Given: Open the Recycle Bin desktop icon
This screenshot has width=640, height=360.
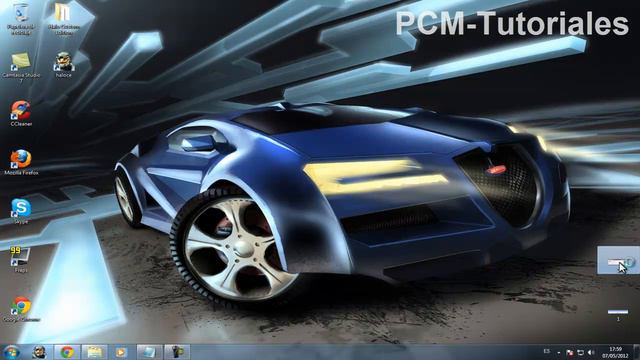Looking at the screenshot, I should pos(21,19).
